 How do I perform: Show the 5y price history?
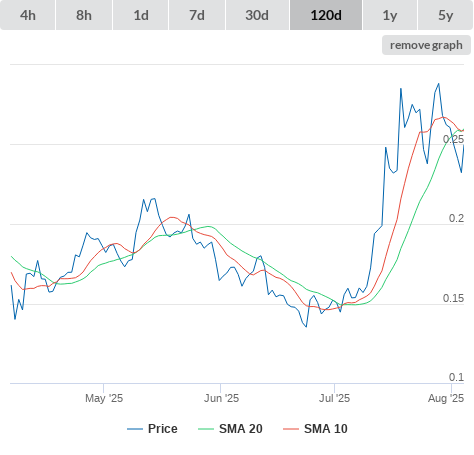click(445, 15)
